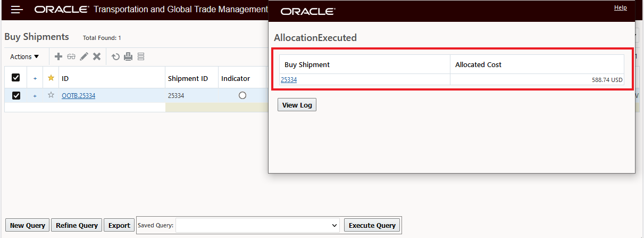The image size is (644, 238).
Task: Click the indicator circle for shipment 25334
Action: pyautogui.click(x=242, y=95)
